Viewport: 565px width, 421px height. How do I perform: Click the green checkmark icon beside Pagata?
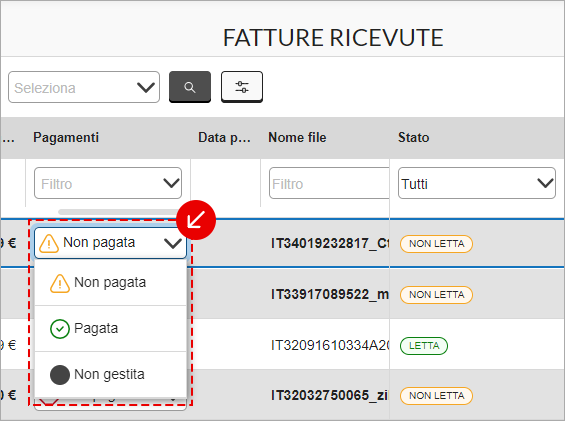coord(60,329)
